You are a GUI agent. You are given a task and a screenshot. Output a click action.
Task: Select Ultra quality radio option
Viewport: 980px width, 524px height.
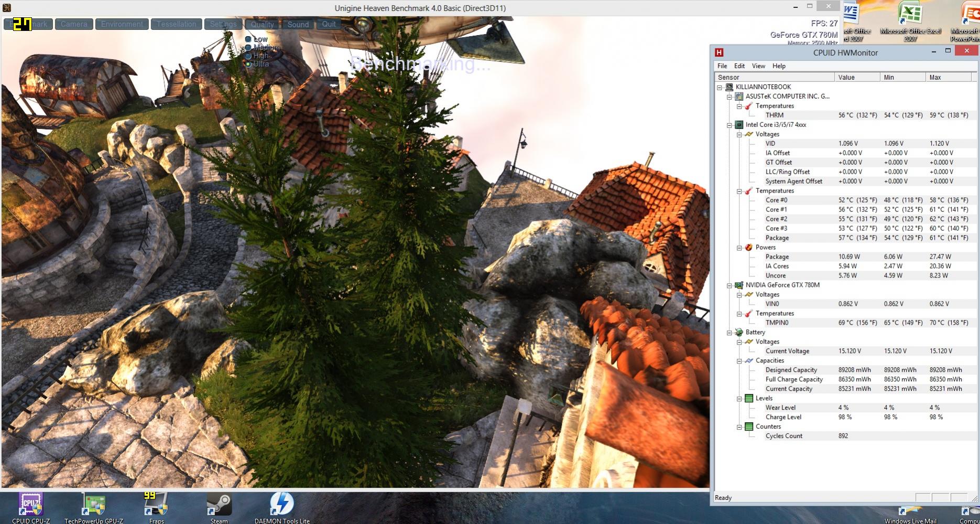(x=248, y=64)
